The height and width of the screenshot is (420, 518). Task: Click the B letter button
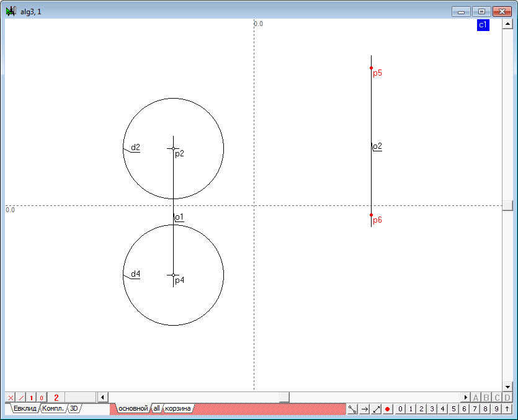coord(486,398)
